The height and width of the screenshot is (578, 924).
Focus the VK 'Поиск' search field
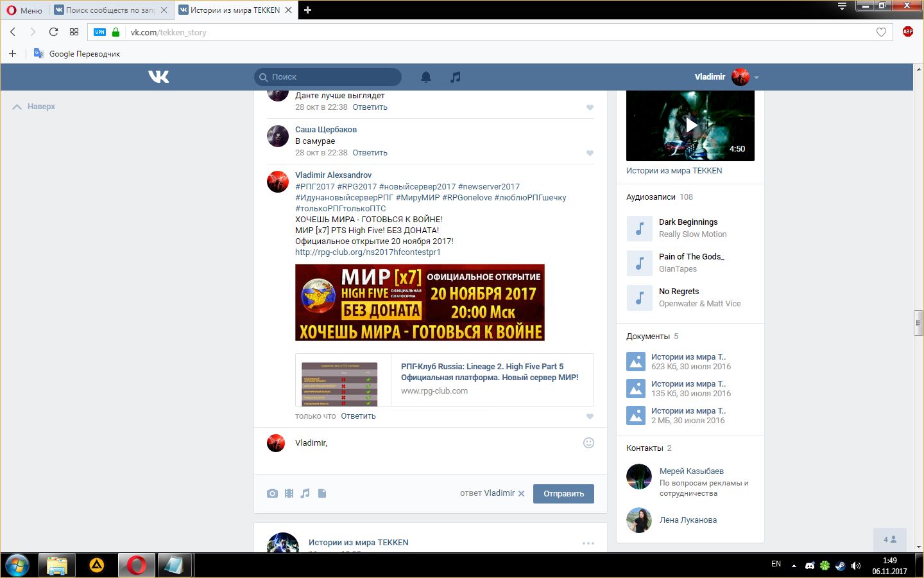pos(328,77)
